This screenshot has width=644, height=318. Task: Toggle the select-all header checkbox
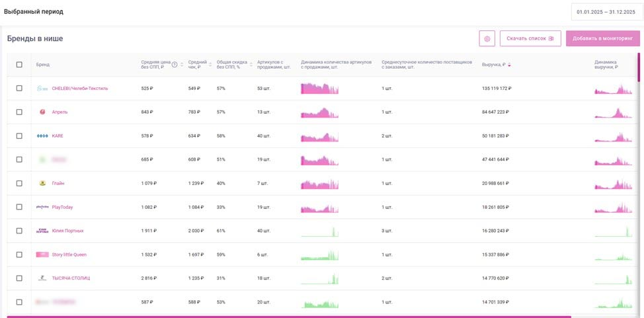19,64
